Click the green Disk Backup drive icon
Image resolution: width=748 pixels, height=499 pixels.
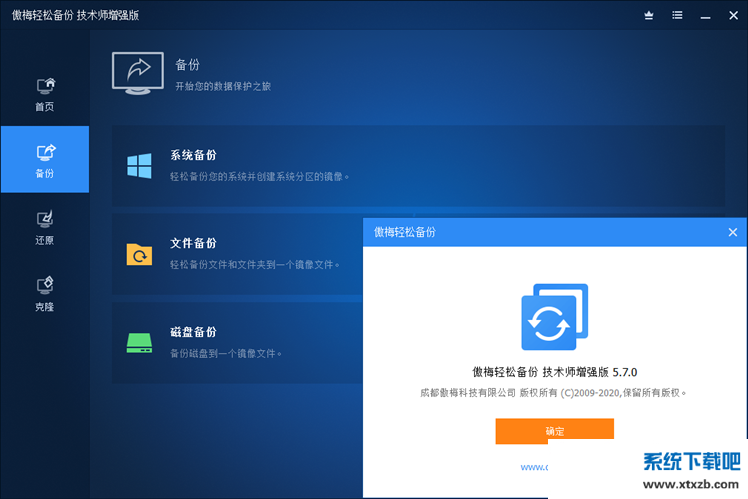point(139,342)
